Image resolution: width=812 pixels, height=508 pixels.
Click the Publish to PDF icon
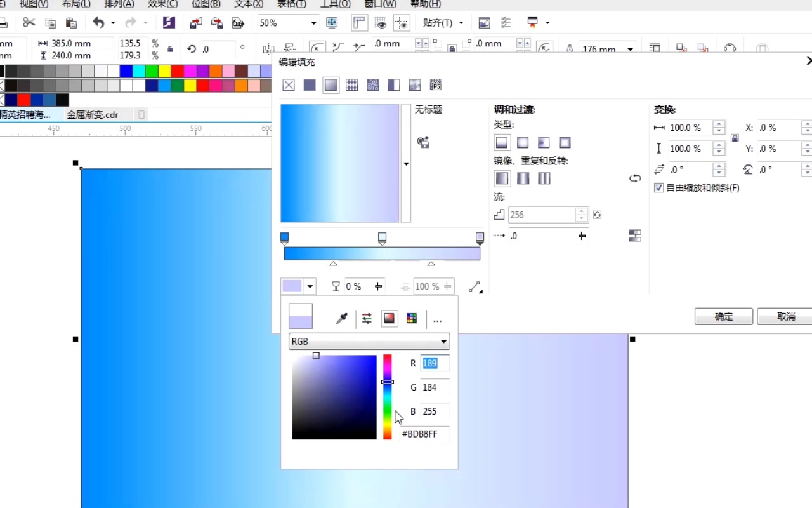tap(239, 23)
